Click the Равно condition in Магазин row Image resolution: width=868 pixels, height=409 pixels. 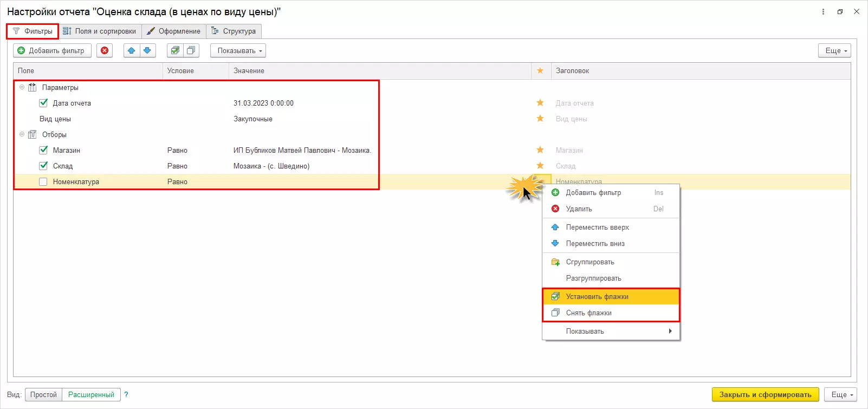pyautogui.click(x=177, y=150)
